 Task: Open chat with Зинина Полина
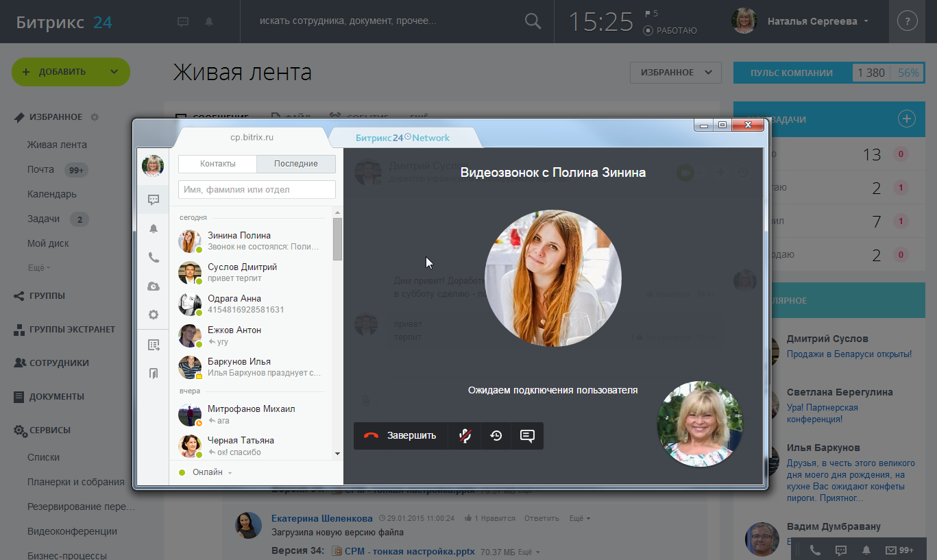tap(251, 241)
